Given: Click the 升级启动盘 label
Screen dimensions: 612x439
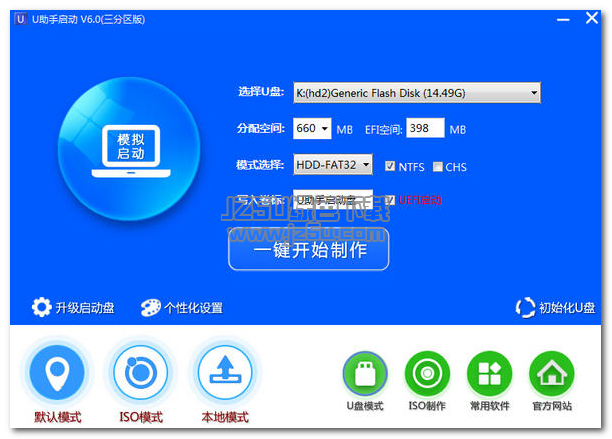Looking at the screenshot, I should pyautogui.click(x=85, y=308).
